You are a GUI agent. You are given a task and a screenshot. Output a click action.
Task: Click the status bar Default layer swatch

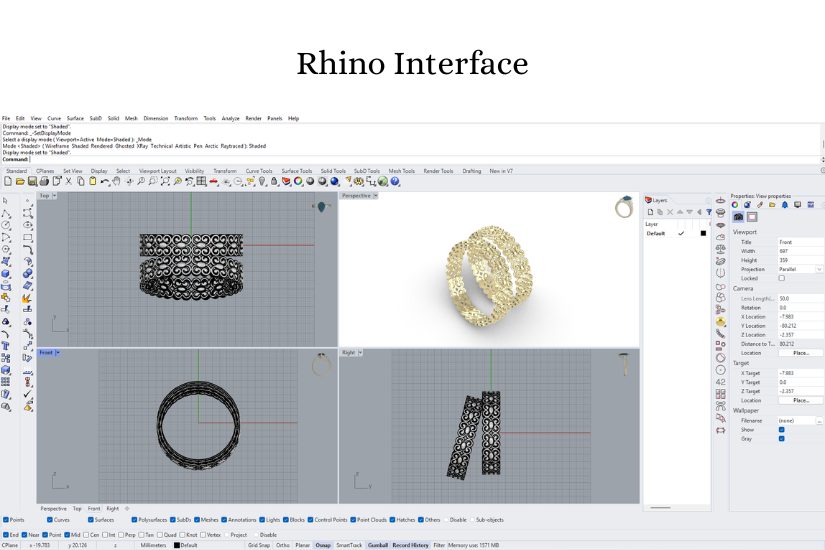tap(177, 545)
